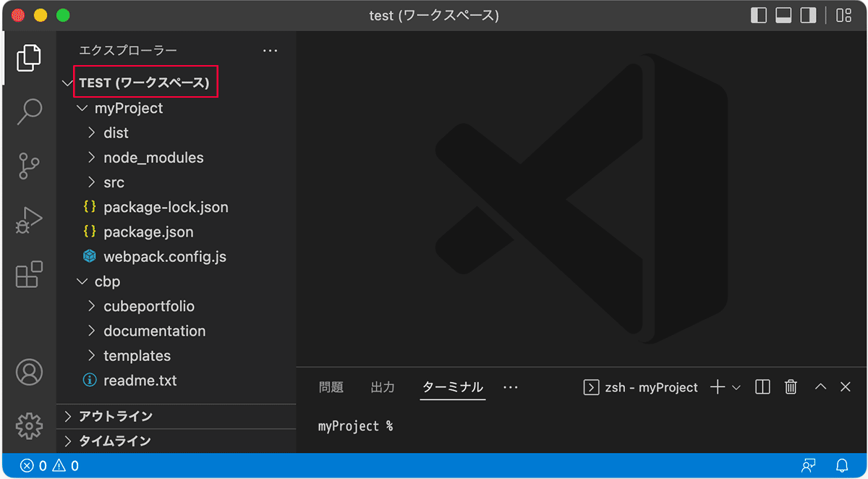
Task: Click the errors and warnings status indicator
Action: 49,465
